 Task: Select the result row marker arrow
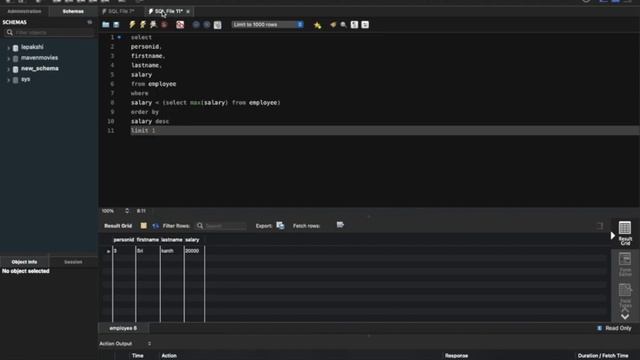click(108, 251)
